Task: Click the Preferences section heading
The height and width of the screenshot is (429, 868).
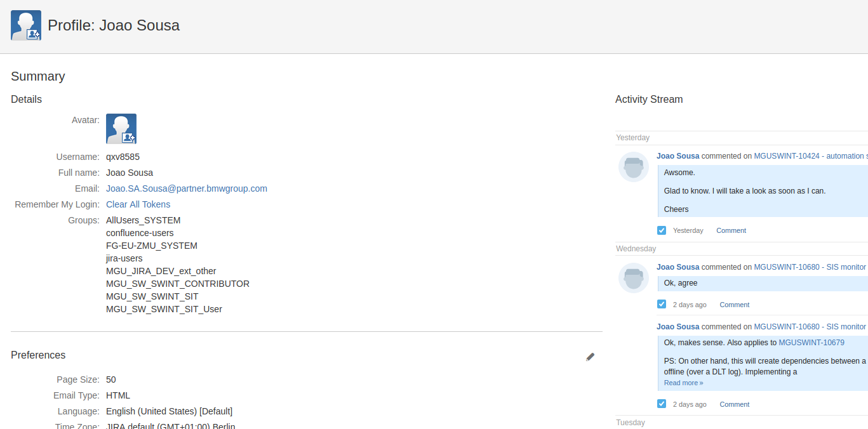Action: tap(38, 355)
